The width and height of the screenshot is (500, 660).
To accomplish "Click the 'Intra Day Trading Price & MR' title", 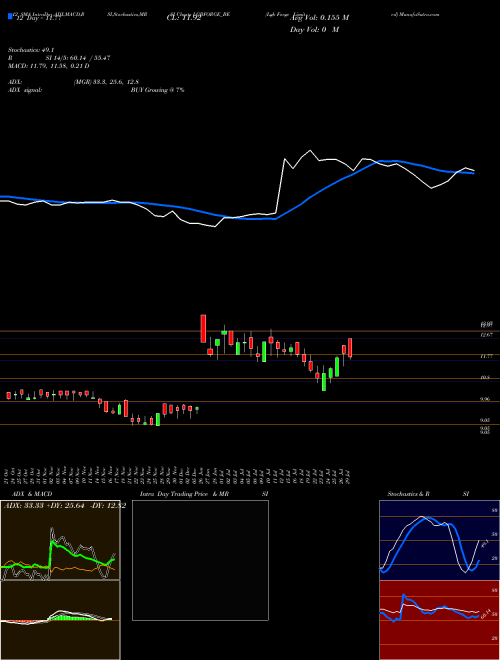I will point(184,494).
